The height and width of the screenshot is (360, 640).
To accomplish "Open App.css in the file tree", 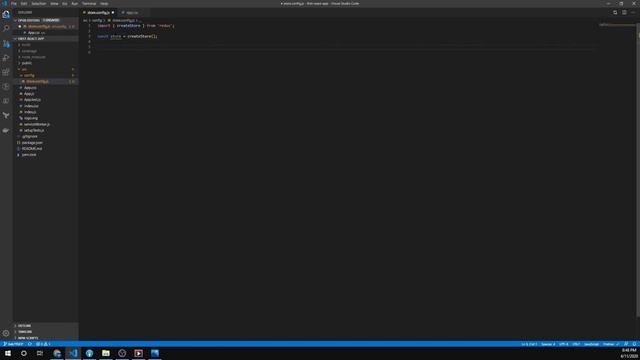I will click(30, 88).
